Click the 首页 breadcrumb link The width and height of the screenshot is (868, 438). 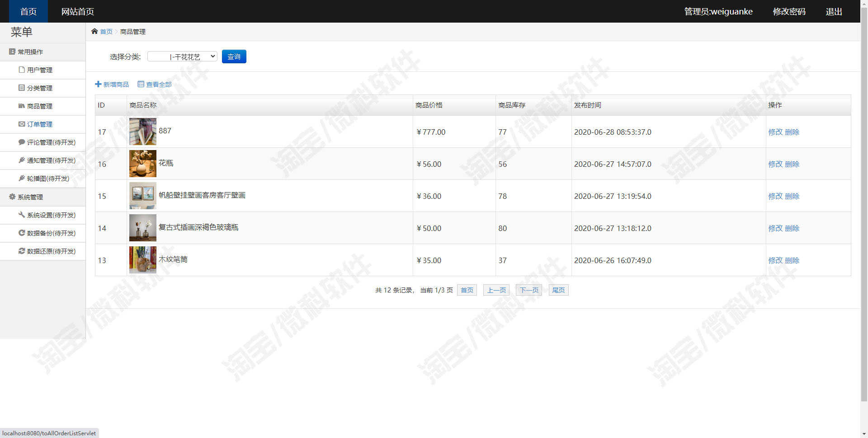tap(106, 32)
